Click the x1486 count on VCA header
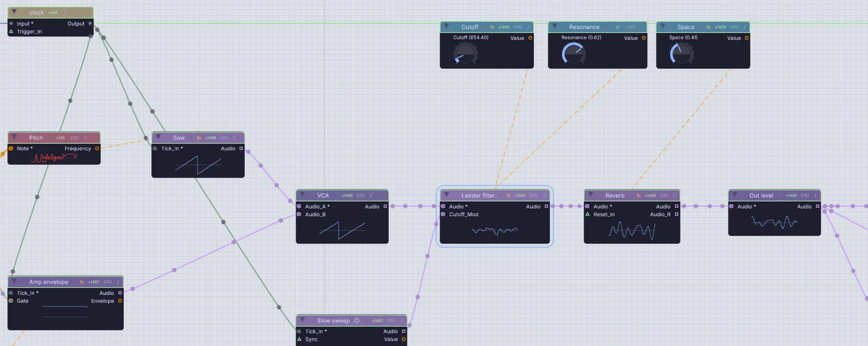 tap(347, 196)
